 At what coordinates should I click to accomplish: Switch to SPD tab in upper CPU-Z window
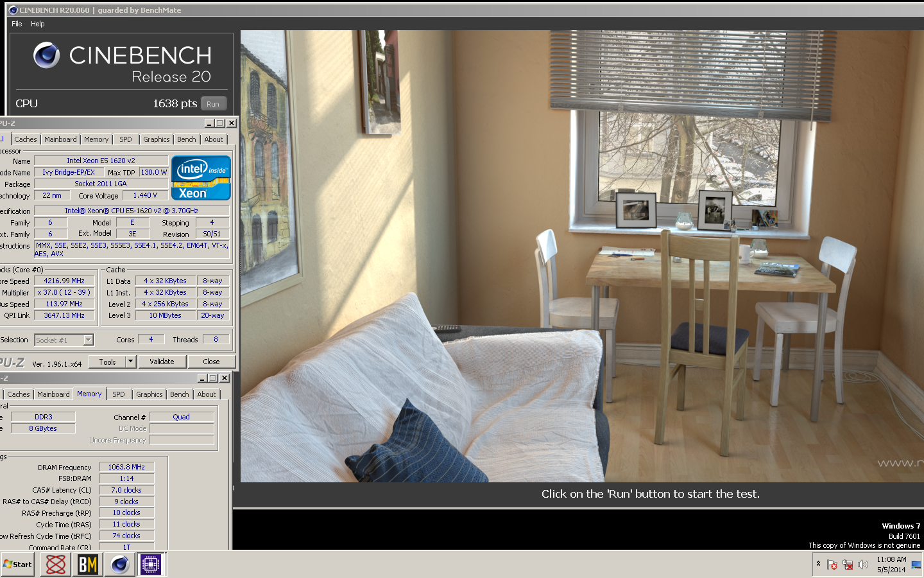126,139
